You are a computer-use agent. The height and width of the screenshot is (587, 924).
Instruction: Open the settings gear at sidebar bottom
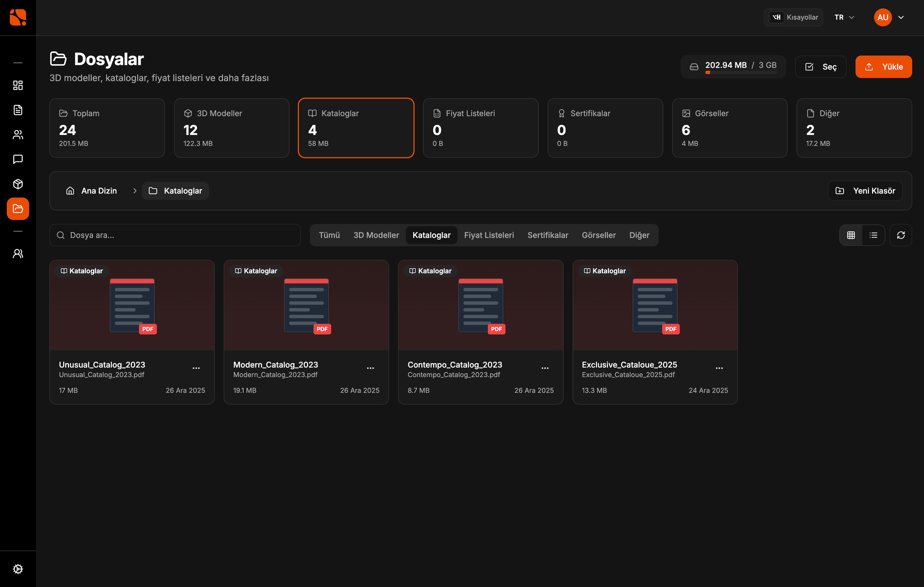(18, 569)
